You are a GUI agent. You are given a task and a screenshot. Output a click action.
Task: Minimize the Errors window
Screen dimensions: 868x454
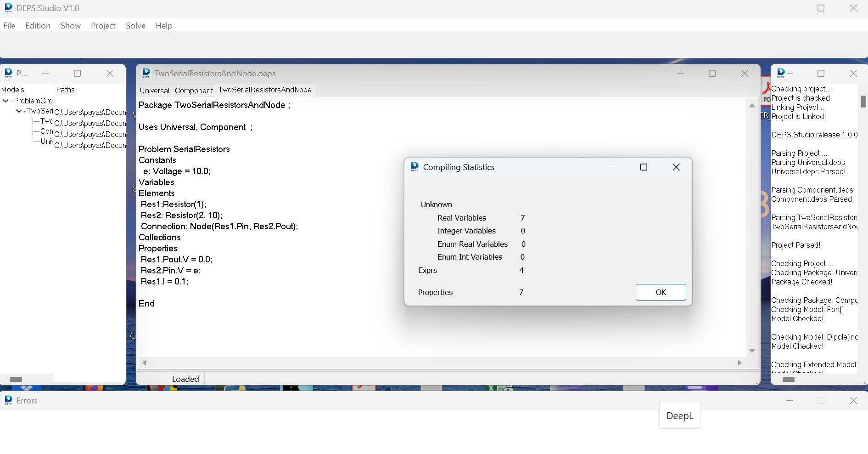click(789, 401)
